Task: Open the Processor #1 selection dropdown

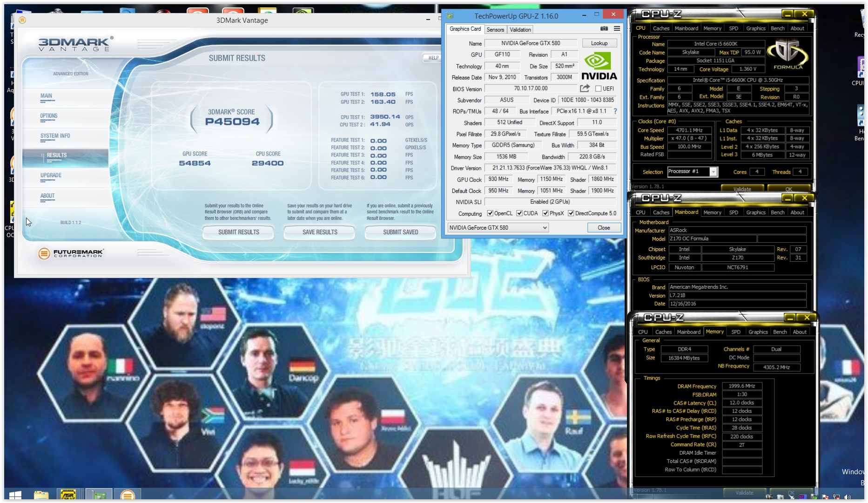Action: tap(692, 171)
